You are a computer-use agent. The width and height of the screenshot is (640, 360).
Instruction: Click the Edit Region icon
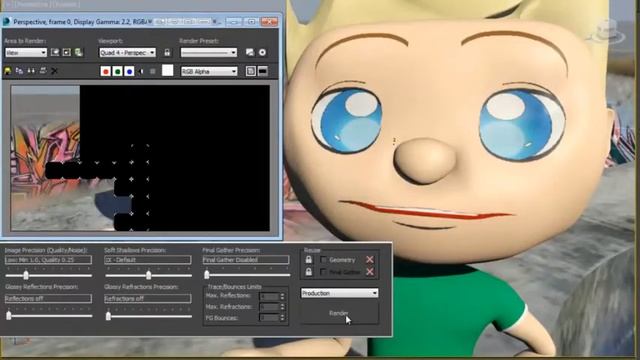click(x=55, y=52)
